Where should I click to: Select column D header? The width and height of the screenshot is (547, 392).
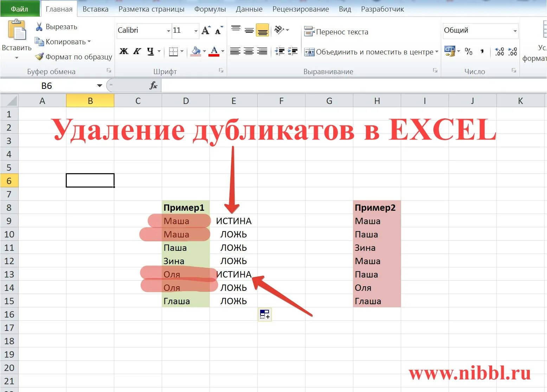pos(186,101)
